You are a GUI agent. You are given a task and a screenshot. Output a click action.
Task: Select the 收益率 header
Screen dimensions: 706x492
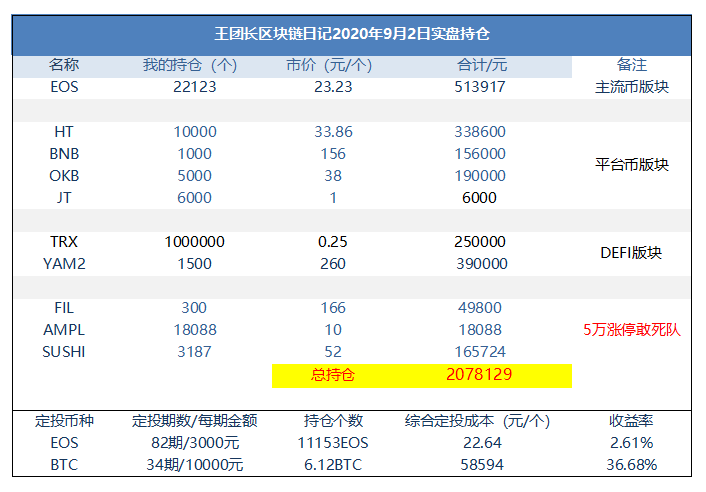tap(631, 421)
